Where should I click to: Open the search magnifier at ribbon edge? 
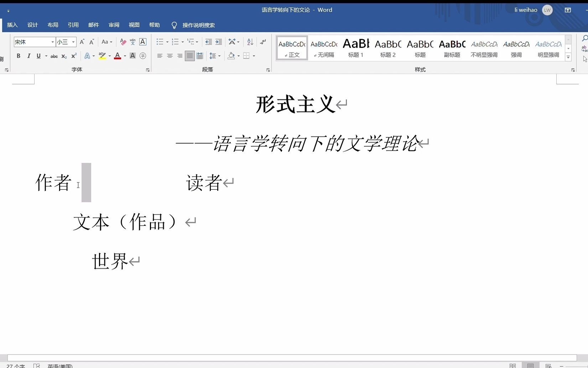[584, 39]
